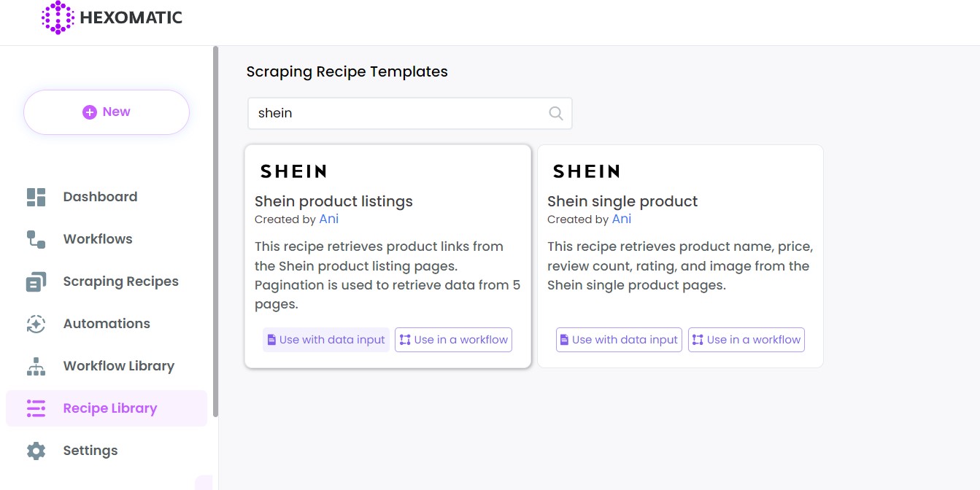Click the search magnifier icon
Image resolution: width=980 pixels, height=490 pixels.
[x=555, y=113]
